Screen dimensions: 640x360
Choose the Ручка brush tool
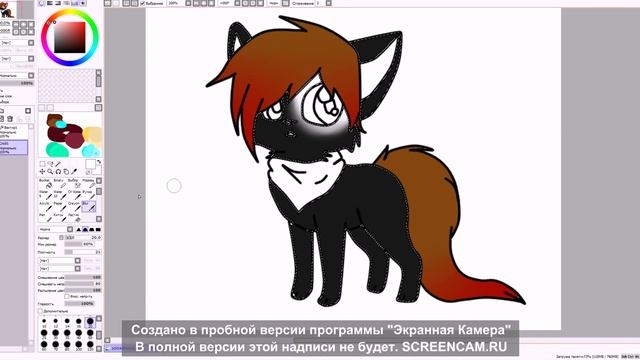coord(89,195)
